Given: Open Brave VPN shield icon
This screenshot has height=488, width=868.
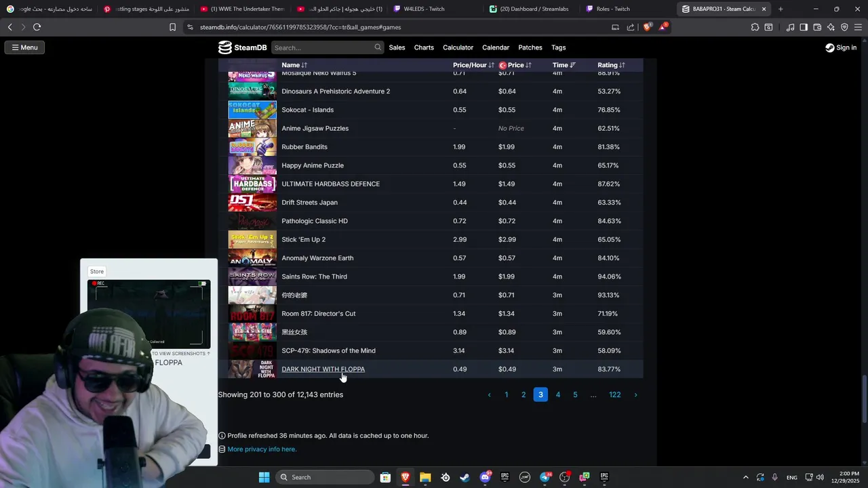Looking at the screenshot, I should [844, 27].
